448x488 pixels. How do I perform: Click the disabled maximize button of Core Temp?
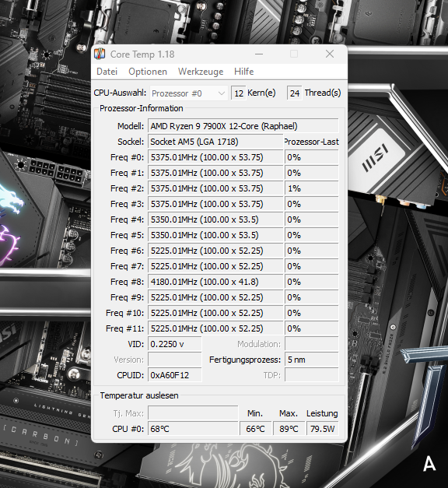(294, 54)
